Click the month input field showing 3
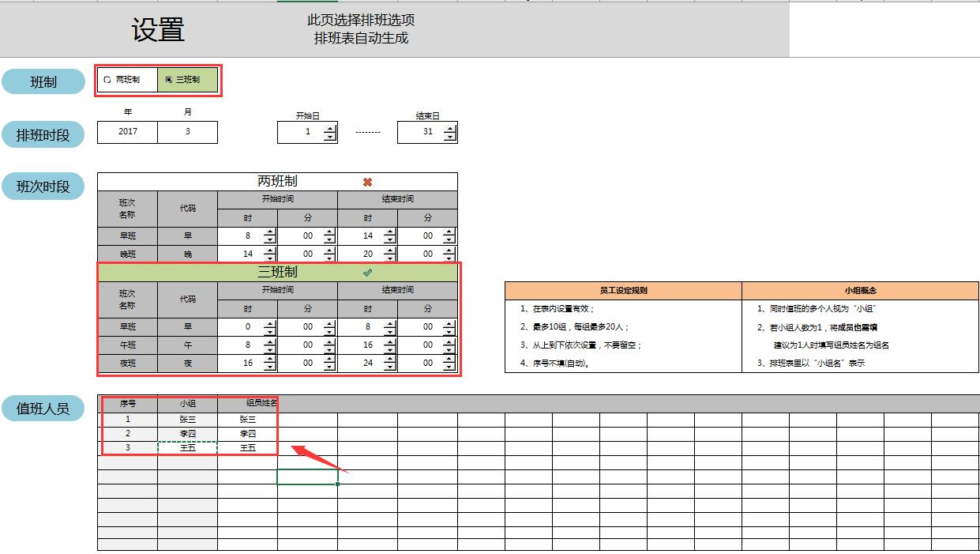 [186, 132]
